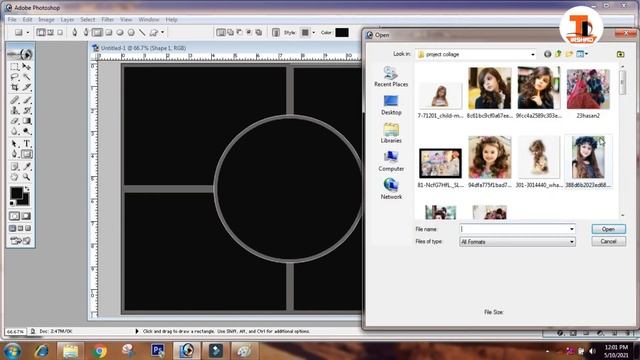Open shape geometry options arrow
Screen dimensions: 640x360
coord(162,32)
